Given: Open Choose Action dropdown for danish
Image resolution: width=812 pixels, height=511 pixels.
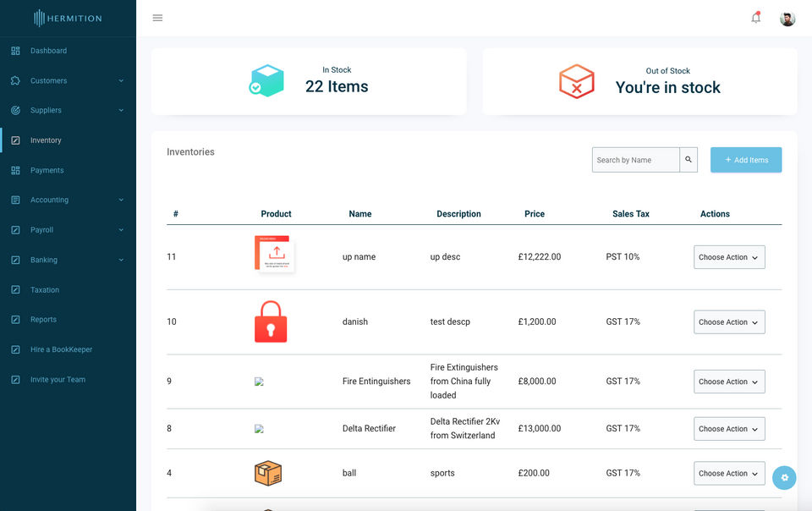Looking at the screenshot, I should [729, 322].
